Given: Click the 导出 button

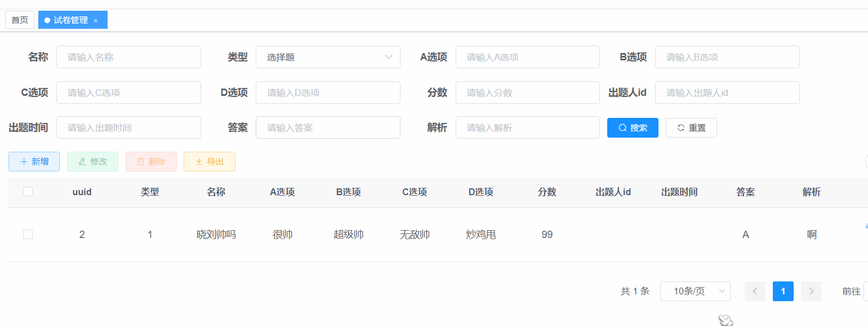Looking at the screenshot, I should point(210,161).
